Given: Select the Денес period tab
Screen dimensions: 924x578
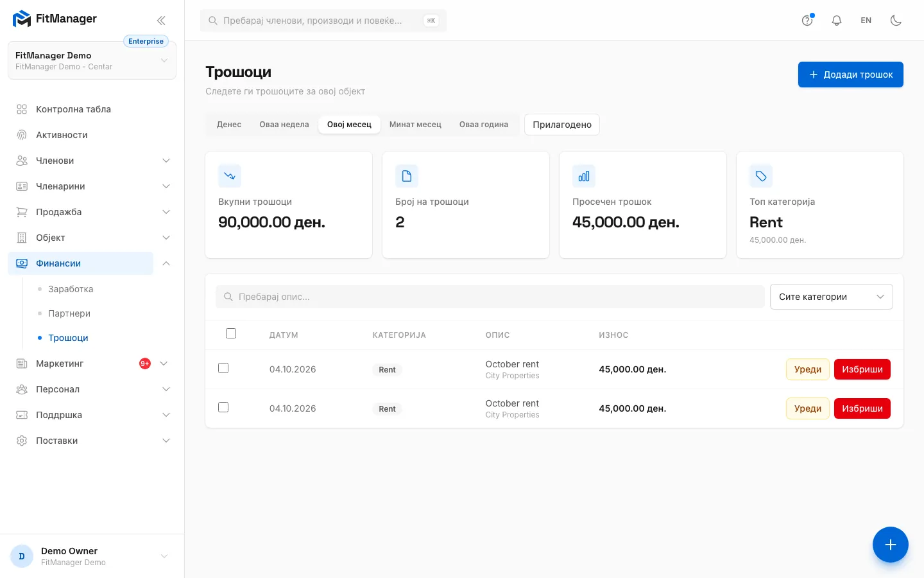Looking at the screenshot, I should pos(229,125).
